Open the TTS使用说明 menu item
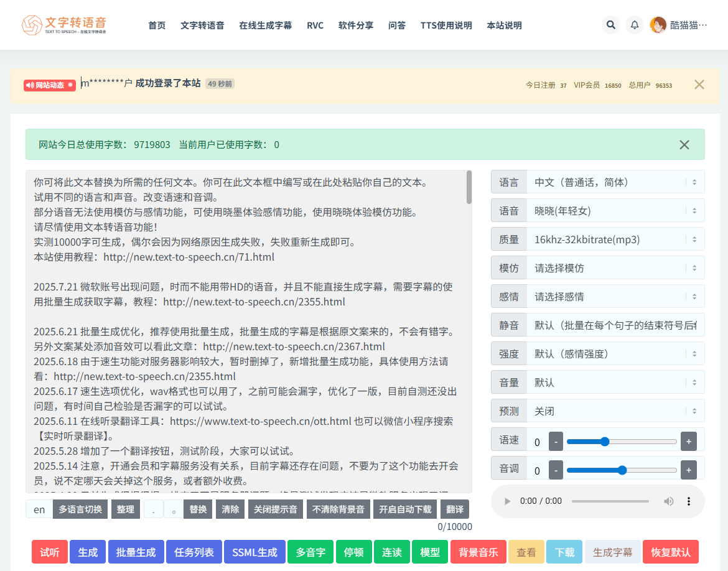The height and width of the screenshot is (571, 728). (446, 26)
